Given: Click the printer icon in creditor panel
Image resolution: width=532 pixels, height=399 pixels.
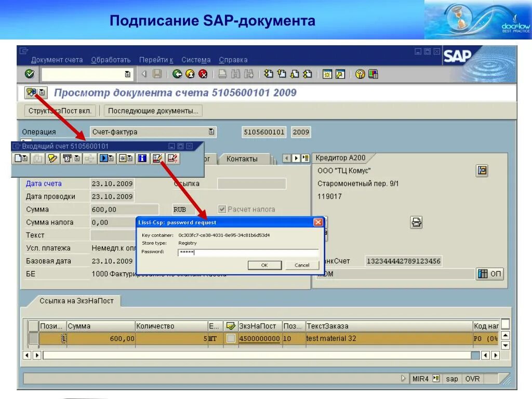Looking at the screenshot, I should coord(416,222).
